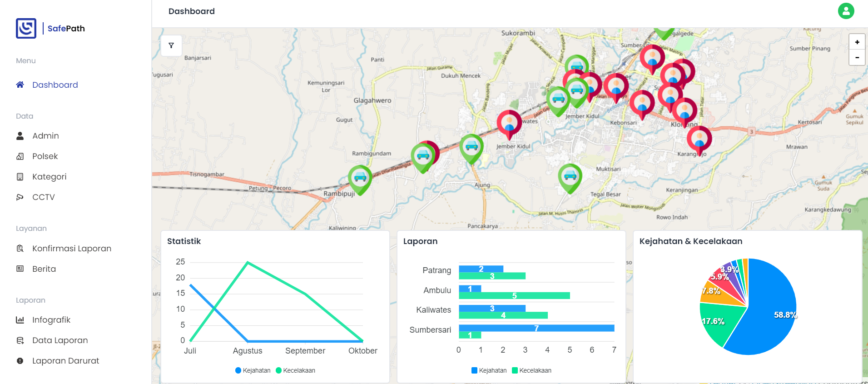868x384 pixels.
Task: Open the Konfirmasi Laporan menu item
Action: click(x=71, y=249)
